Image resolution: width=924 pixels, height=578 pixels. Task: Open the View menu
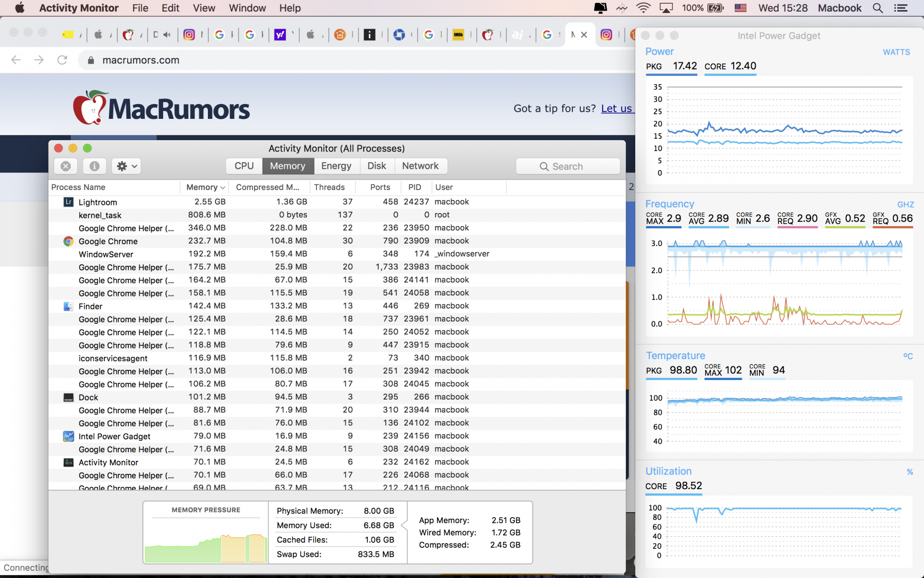(x=204, y=8)
